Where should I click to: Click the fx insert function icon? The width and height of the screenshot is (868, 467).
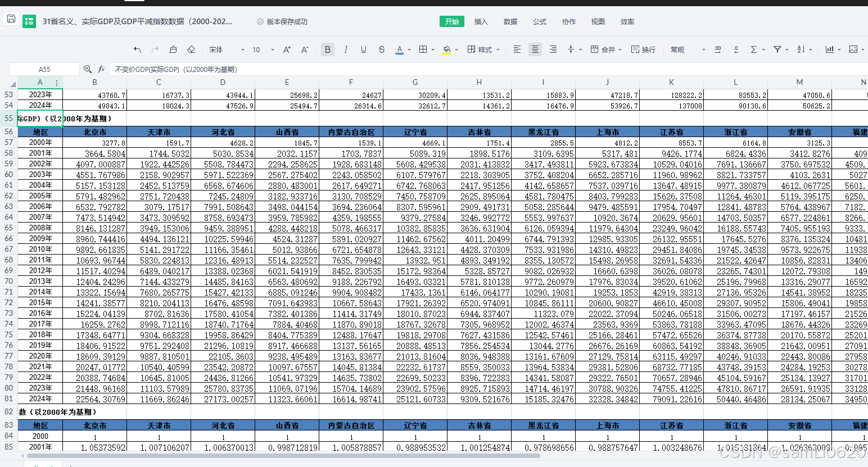pyautogui.click(x=102, y=69)
